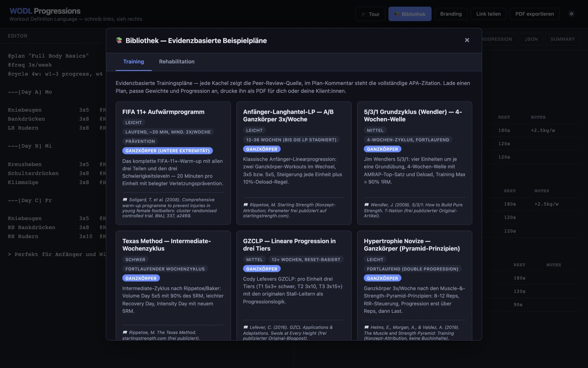
Task: Switch to the JSON view tab
Action: [x=531, y=39]
